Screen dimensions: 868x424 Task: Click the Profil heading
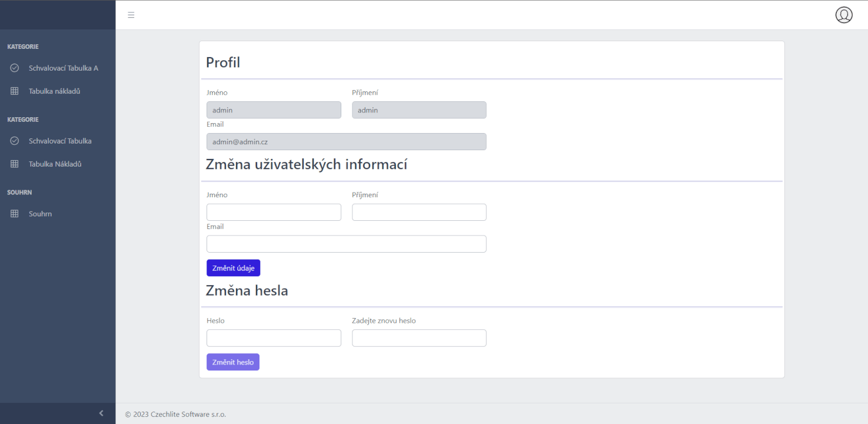[223, 62]
